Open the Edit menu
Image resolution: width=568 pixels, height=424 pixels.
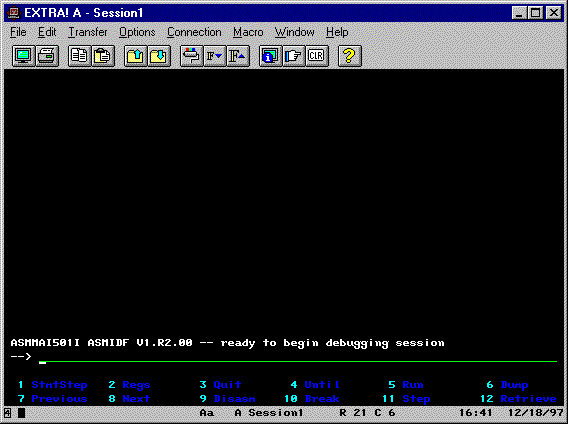point(47,32)
